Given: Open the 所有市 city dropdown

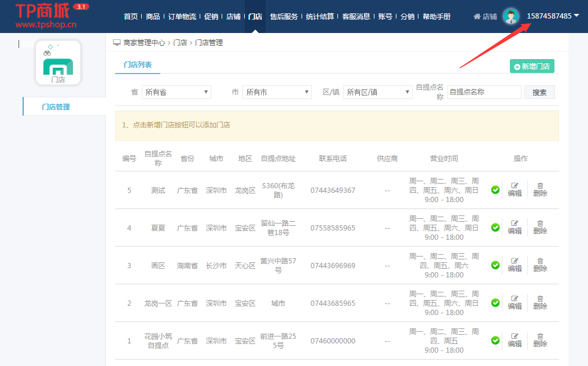Looking at the screenshot, I should pyautogui.click(x=277, y=92).
